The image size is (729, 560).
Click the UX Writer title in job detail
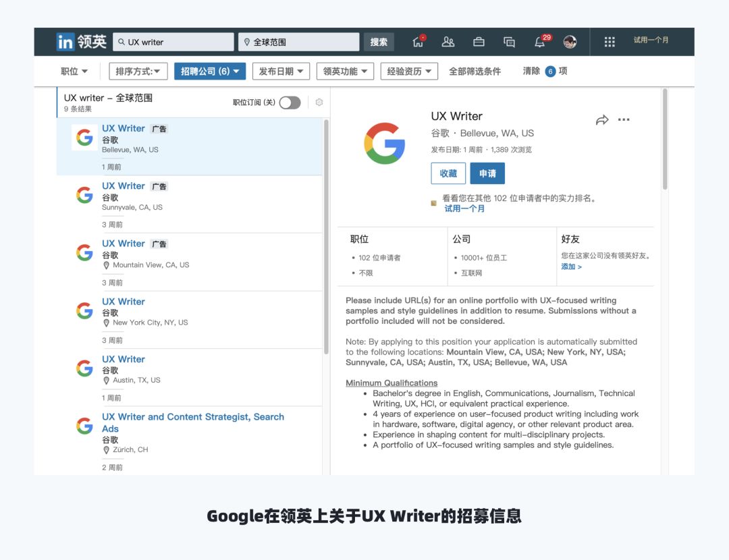(x=456, y=116)
